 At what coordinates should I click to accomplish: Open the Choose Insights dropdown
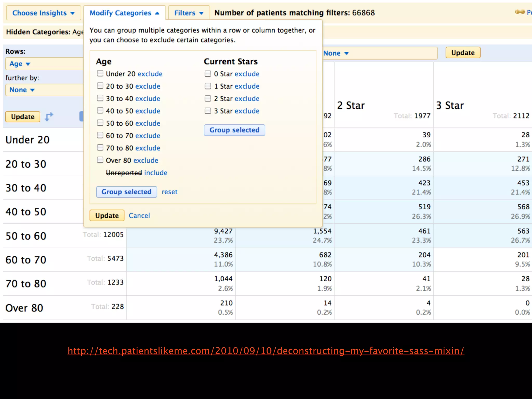43,13
